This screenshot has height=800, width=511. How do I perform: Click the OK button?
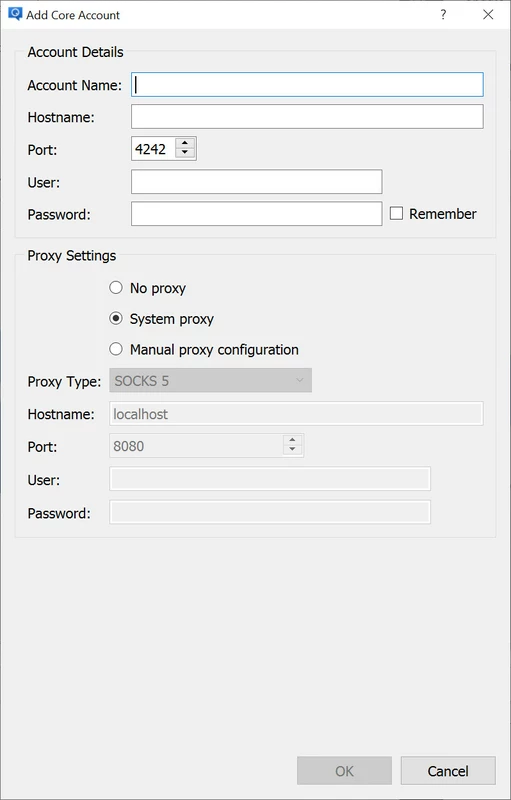(344, 770)
